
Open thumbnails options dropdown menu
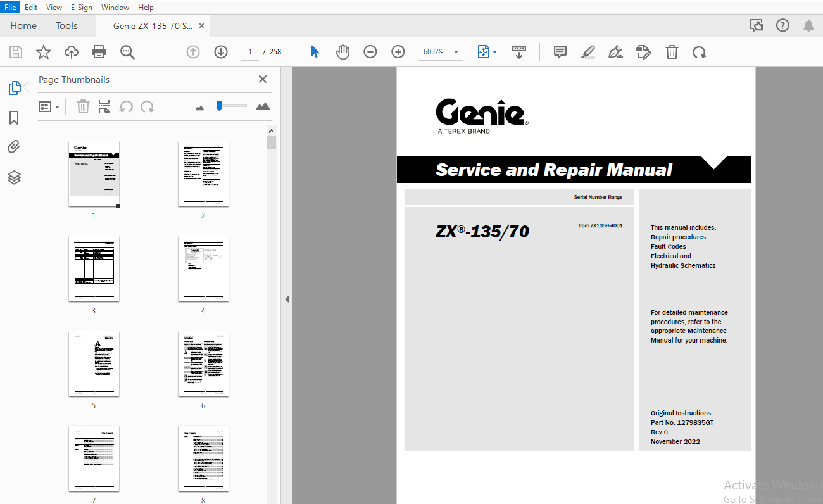(49, 106)
